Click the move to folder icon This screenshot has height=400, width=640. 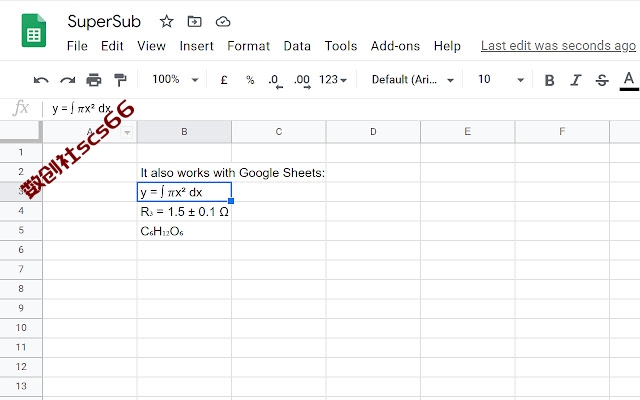[194, 21]
